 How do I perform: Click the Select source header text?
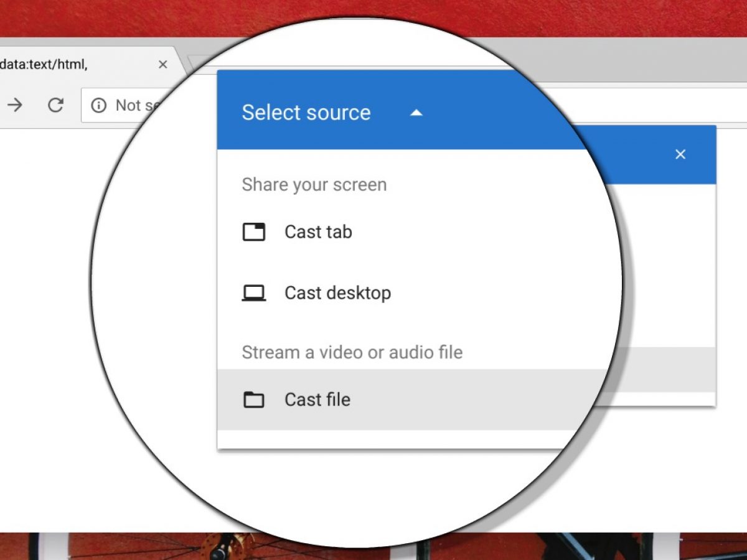(x=306, y=113)
